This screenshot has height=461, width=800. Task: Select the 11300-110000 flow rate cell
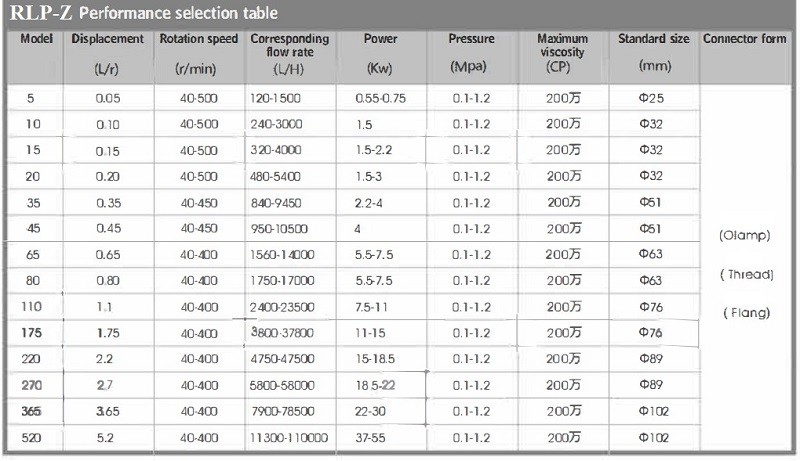(x=292, y=437)
